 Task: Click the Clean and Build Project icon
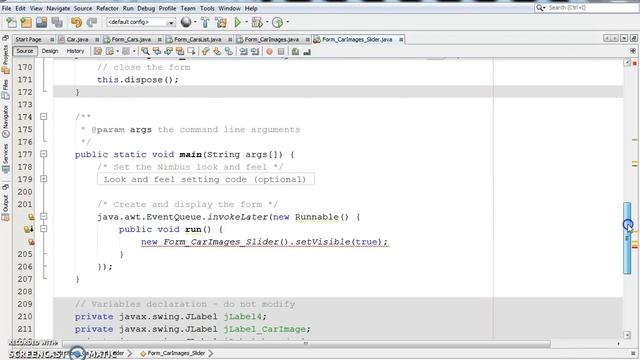(221, 22)
